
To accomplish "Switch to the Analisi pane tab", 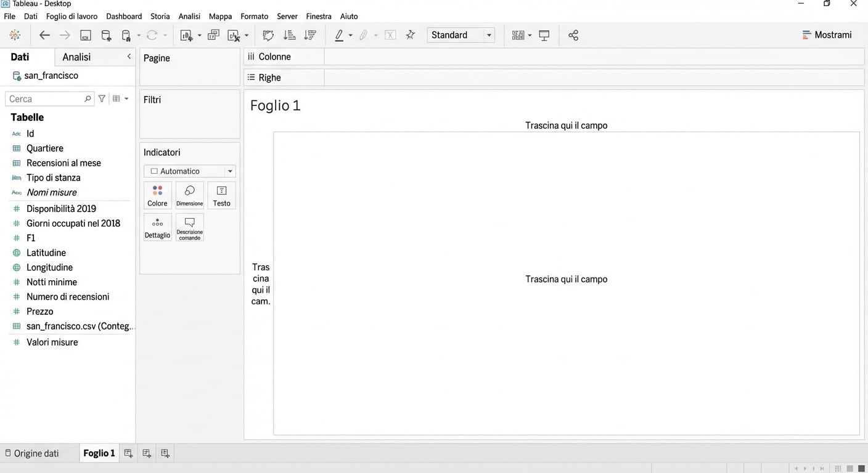I will pyautogui.click(x=76, y=57).
